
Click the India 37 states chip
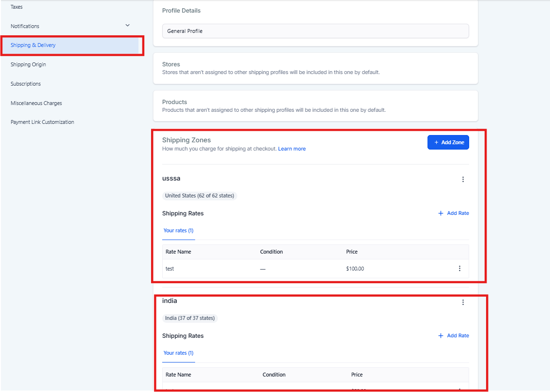pyautogui.click(x=190, y=318)
